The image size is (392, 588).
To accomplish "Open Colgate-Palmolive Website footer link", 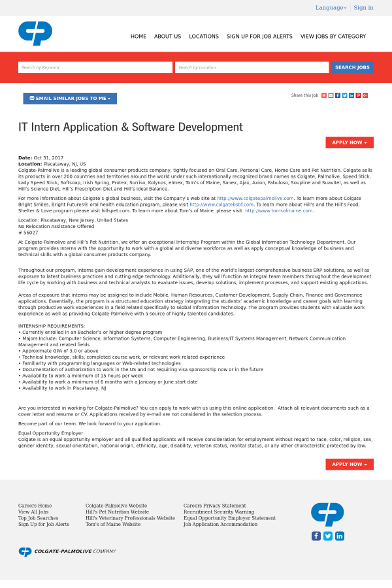I will 116,506.
